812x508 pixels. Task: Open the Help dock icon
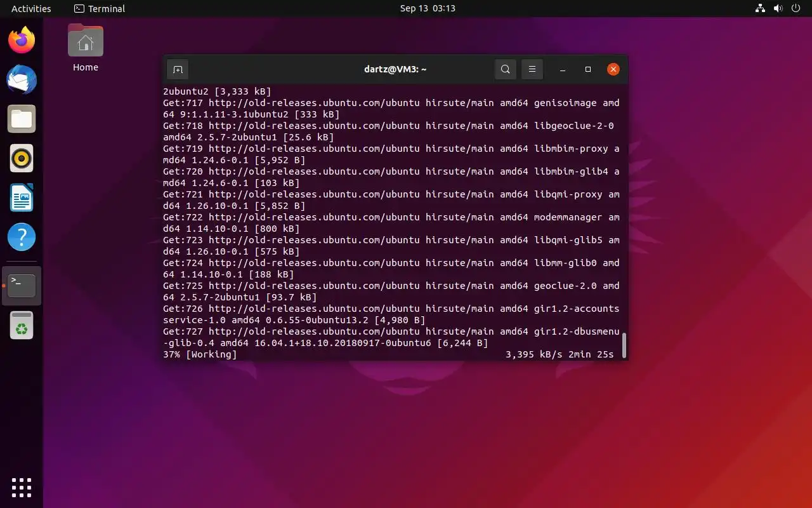tap(22, 237)
